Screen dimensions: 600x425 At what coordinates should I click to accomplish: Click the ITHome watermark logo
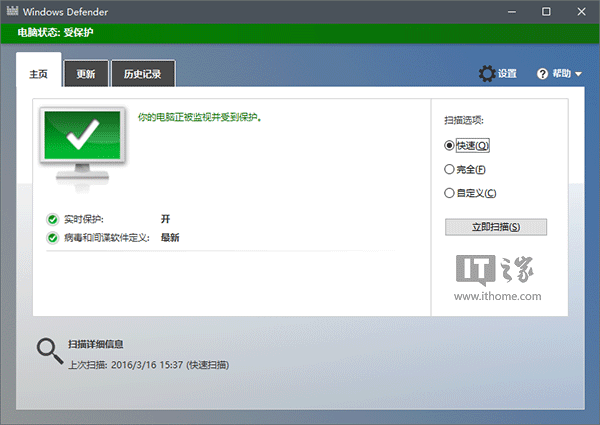click(500, 273)
